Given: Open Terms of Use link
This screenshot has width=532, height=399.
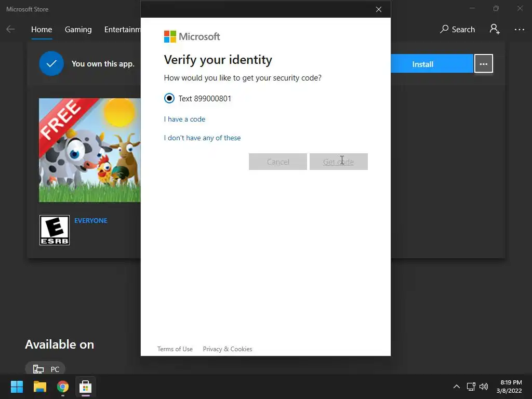Looking at the screenshot, I should pyautogui.click(x=175, y=349).
